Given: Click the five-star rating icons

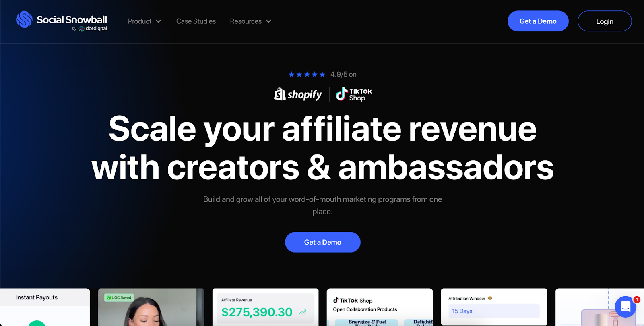Looking at the screenshot, I should (307, 75).
